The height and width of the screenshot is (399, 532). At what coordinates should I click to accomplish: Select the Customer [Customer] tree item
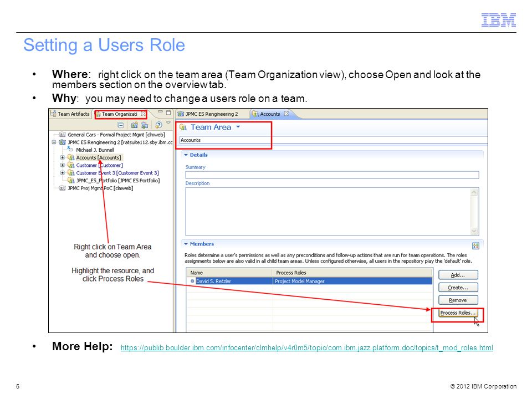(99, 165)
